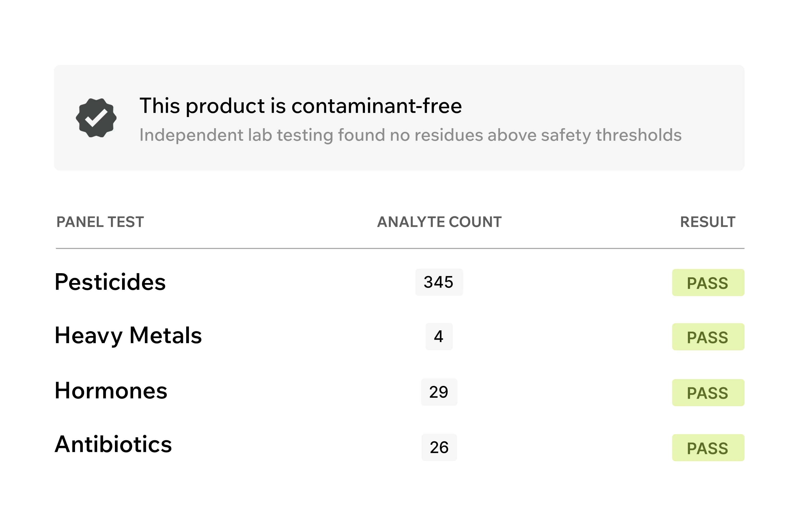798x532 pixels.
Task: Click the PASS badge for Hormones
Action: (708, 393)
